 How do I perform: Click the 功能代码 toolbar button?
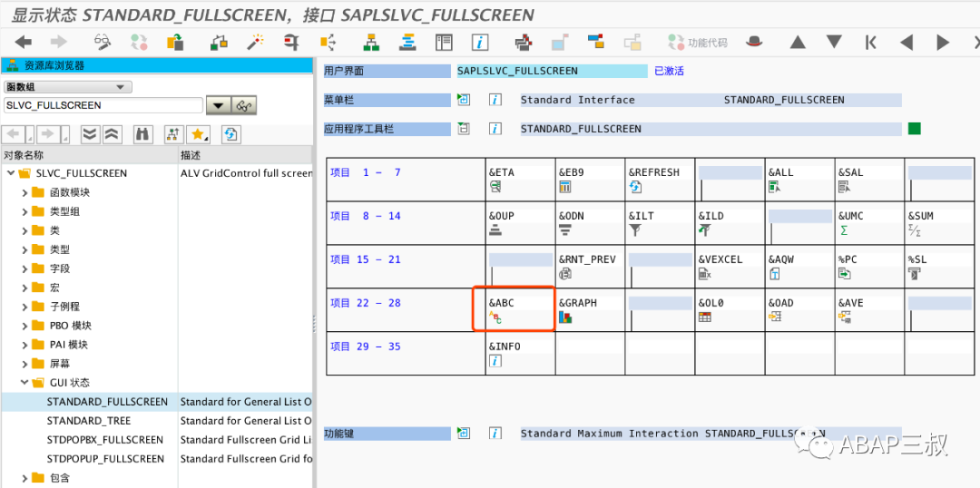[698, 43]
